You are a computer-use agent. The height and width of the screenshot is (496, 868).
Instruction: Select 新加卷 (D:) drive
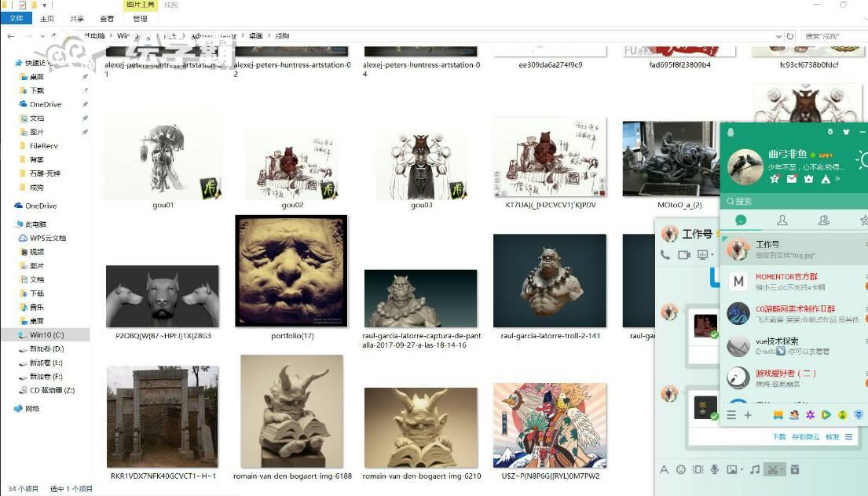coord(46,349)
